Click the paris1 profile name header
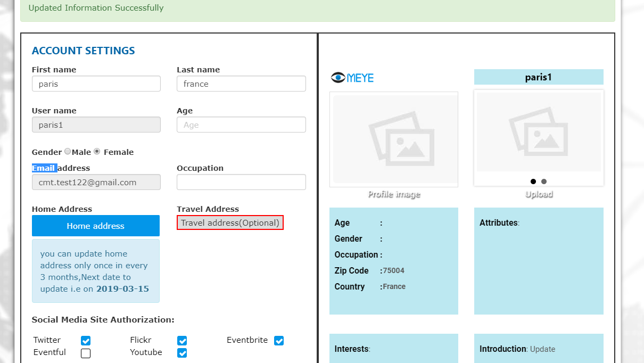The image size is (644, 363). coord(539,77)
